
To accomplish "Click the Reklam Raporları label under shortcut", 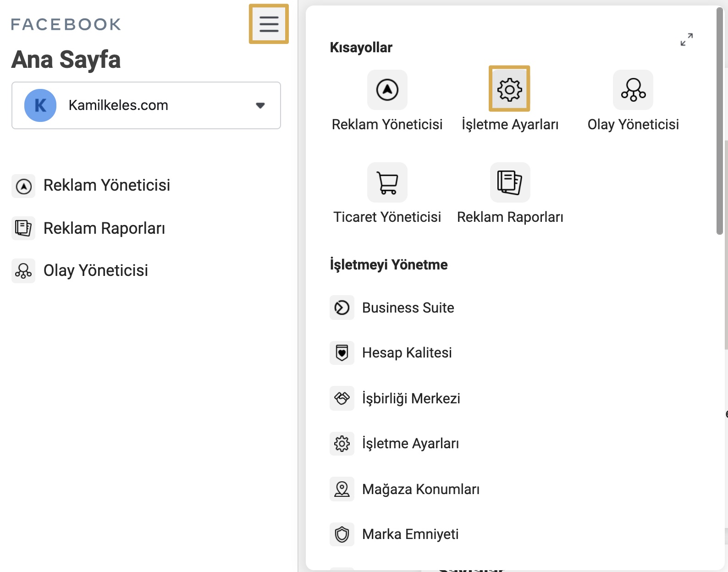I will [510, 217].
